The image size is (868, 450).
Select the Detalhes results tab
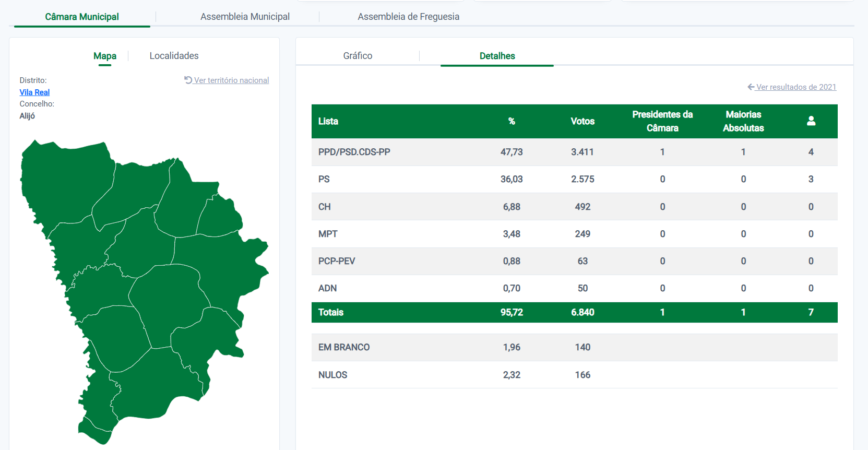coord(497,56)
